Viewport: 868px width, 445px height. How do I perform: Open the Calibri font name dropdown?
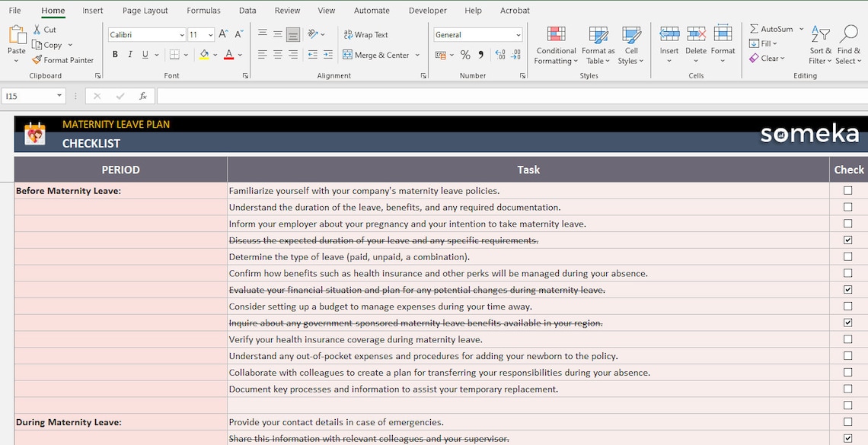[x=181, y=34]
